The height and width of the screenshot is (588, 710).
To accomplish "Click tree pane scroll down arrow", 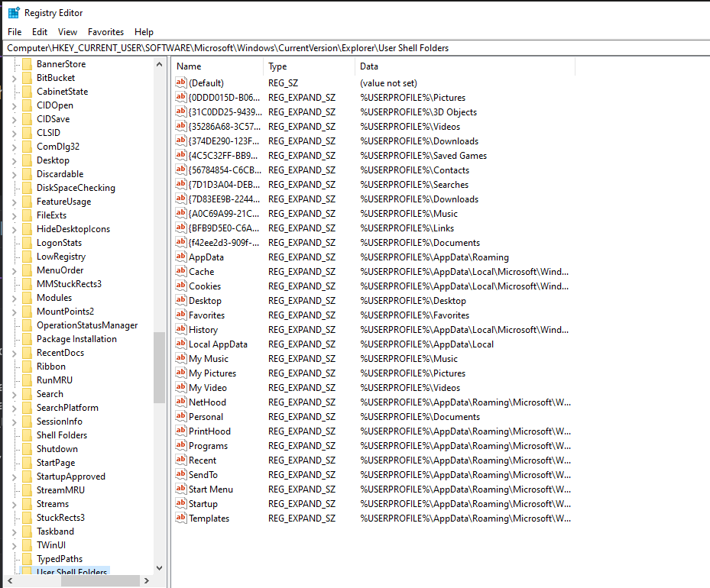I will click(160, 568).
